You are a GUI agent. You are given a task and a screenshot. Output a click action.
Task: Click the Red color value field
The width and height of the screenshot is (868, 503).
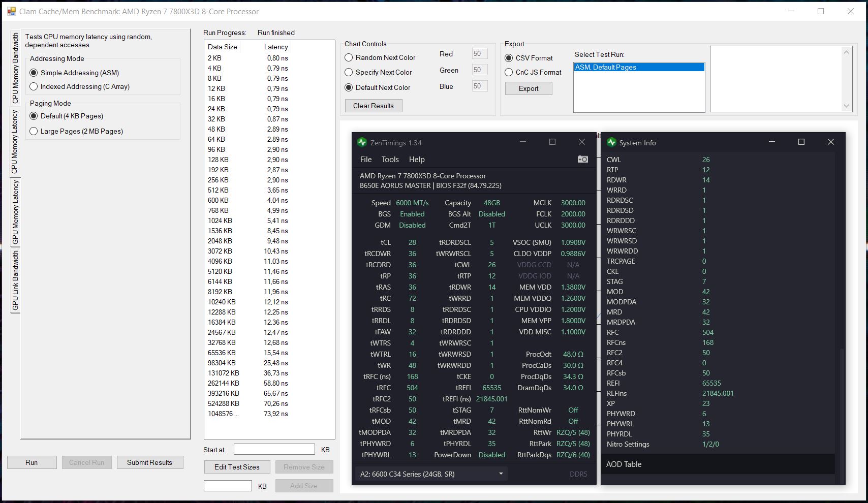(479, 53)
